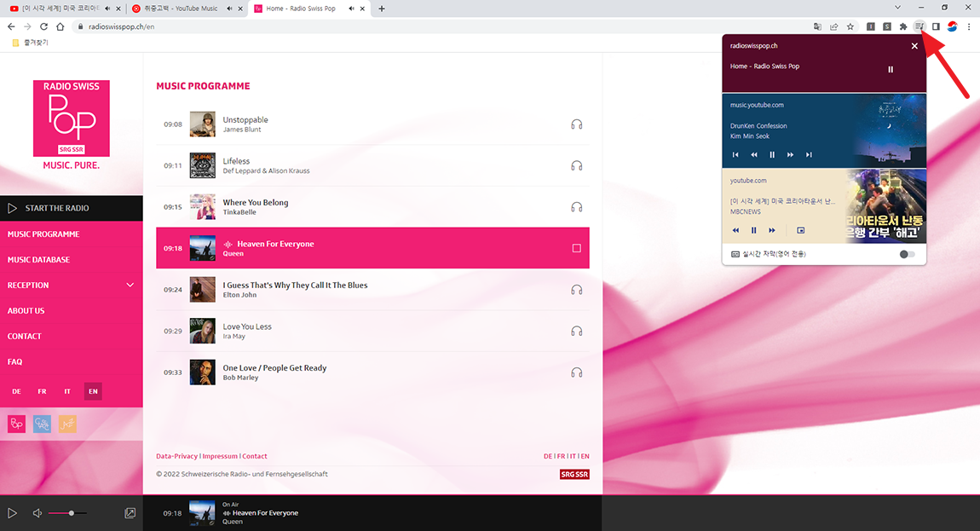Listen to Elton John track headphones icon

(x=576, y=290)
